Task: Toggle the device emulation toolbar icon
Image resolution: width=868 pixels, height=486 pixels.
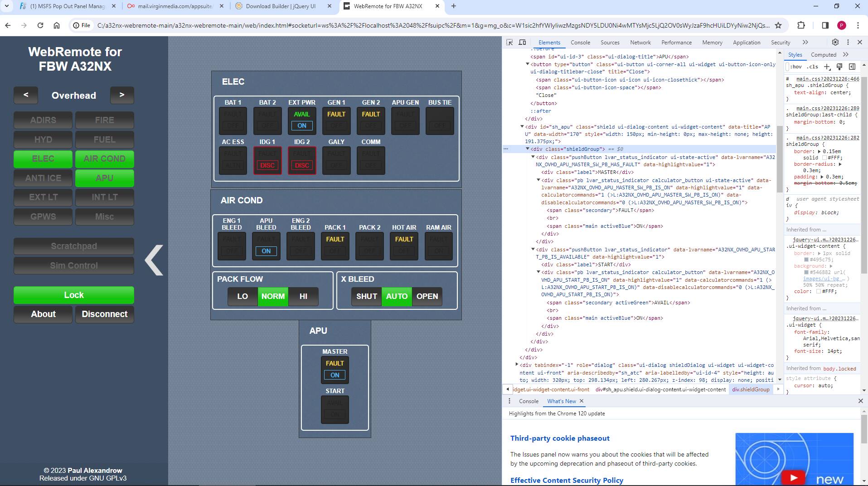Action: (x=523, y=42)
